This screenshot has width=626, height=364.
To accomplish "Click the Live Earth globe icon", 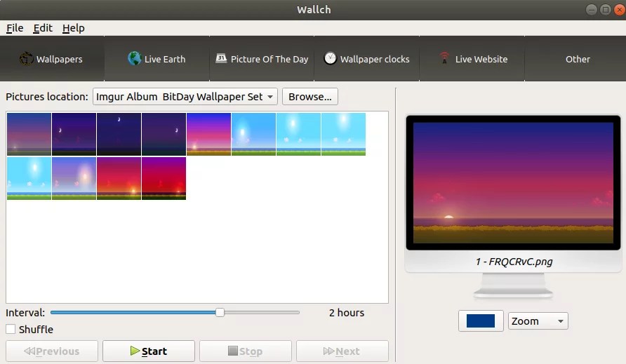I will 135,58.
